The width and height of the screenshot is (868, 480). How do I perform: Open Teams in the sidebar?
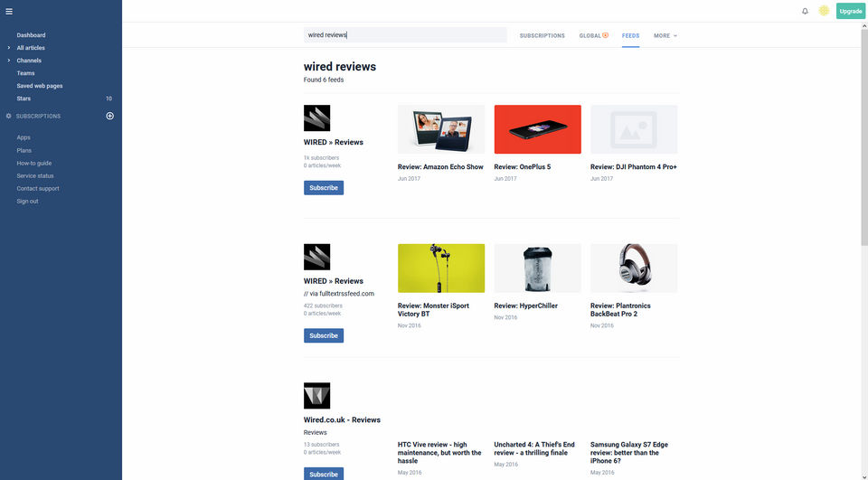[25, 73]
